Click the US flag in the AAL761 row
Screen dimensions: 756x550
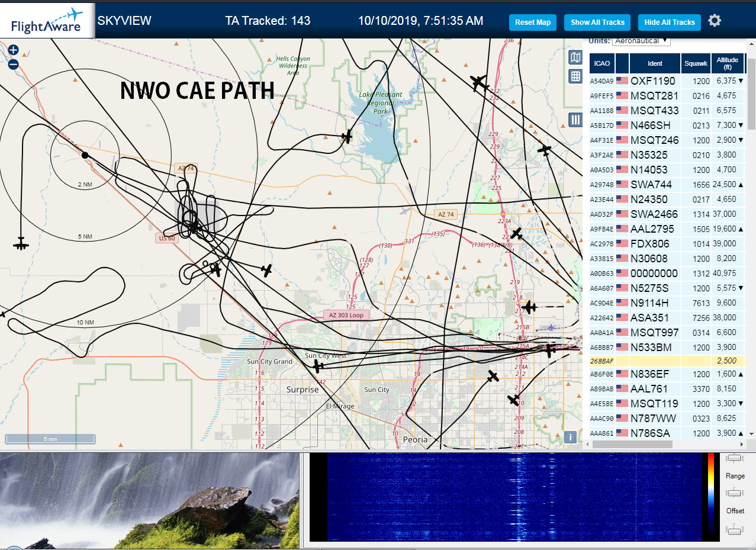622,389
